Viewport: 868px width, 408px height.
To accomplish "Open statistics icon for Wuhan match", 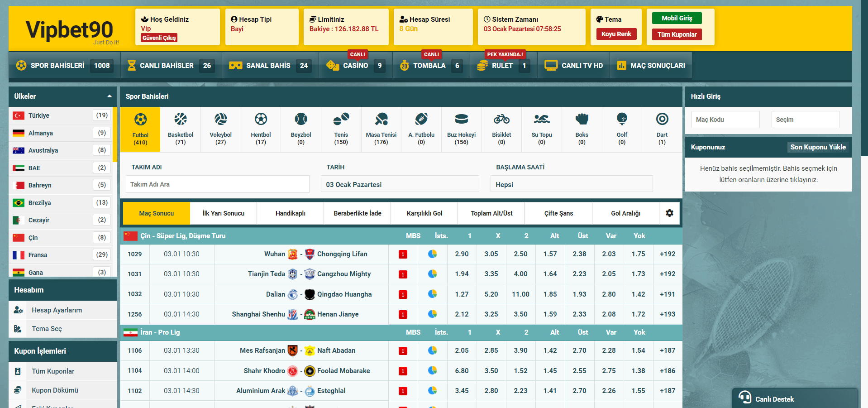I will (433, 254).
